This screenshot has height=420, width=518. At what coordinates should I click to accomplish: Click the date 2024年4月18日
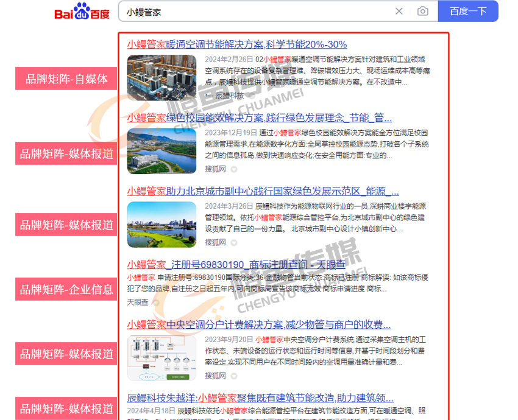tap(151, 411)
